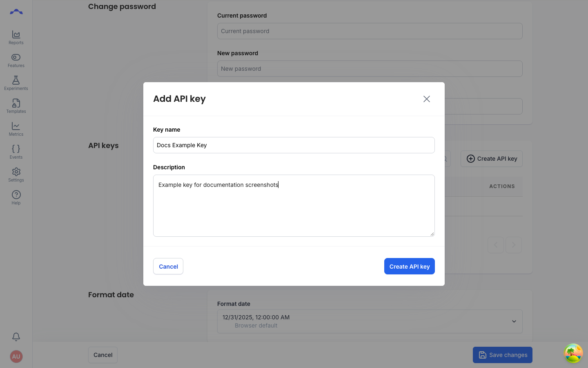The height and width of the screenshot is (368, 588).
Task: Click the New password field
Action: 370,69
